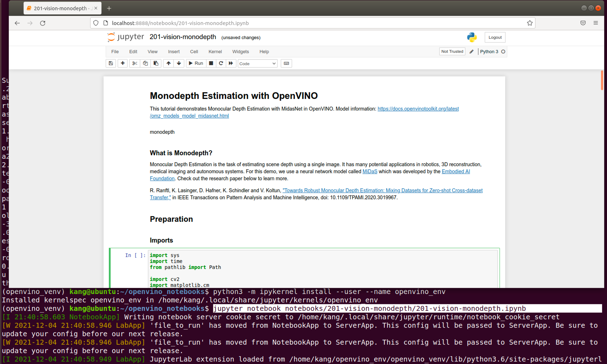Screen dimensions: 607x364
Task: Save to Pocket icon
Action: point(583,23)
